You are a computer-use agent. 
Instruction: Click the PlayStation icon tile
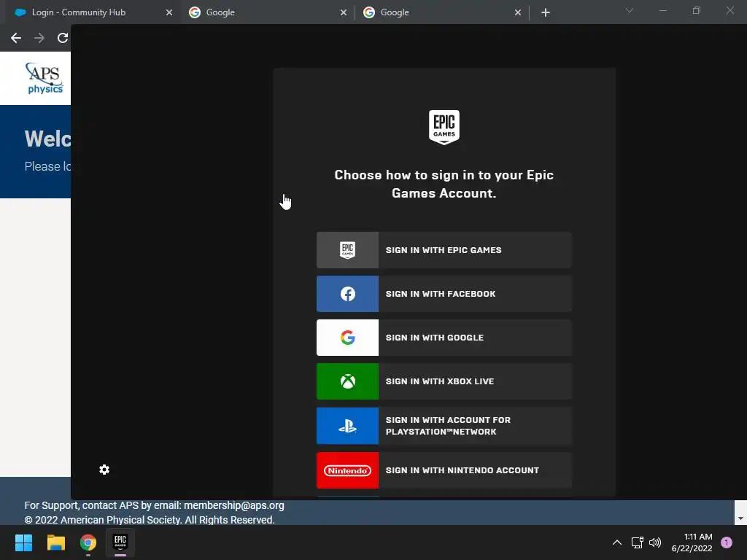point(347,426)
